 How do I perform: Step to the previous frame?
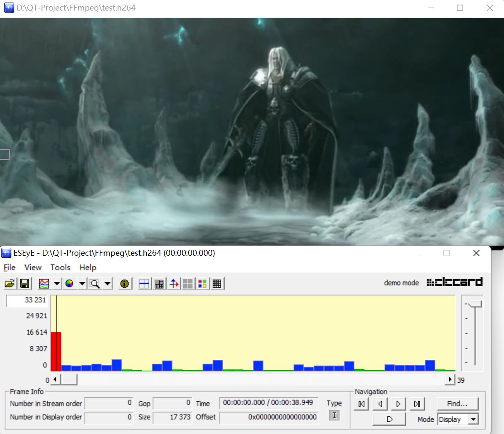[x=380, y=404]
